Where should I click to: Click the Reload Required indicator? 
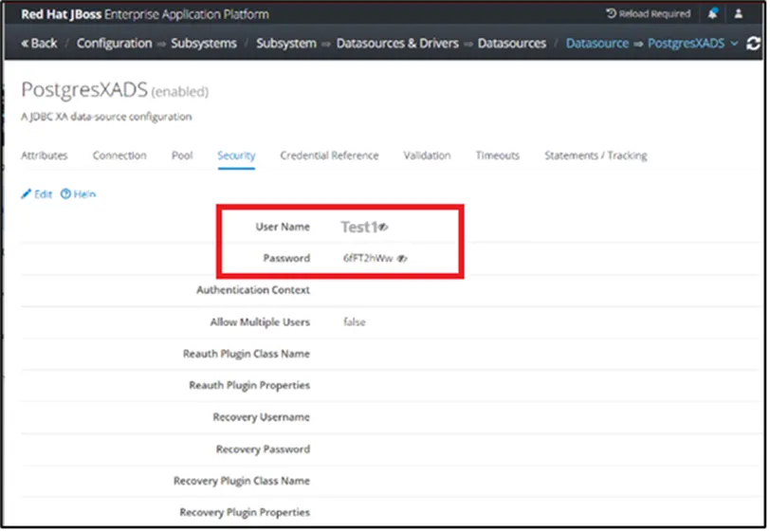click(649, 14)
